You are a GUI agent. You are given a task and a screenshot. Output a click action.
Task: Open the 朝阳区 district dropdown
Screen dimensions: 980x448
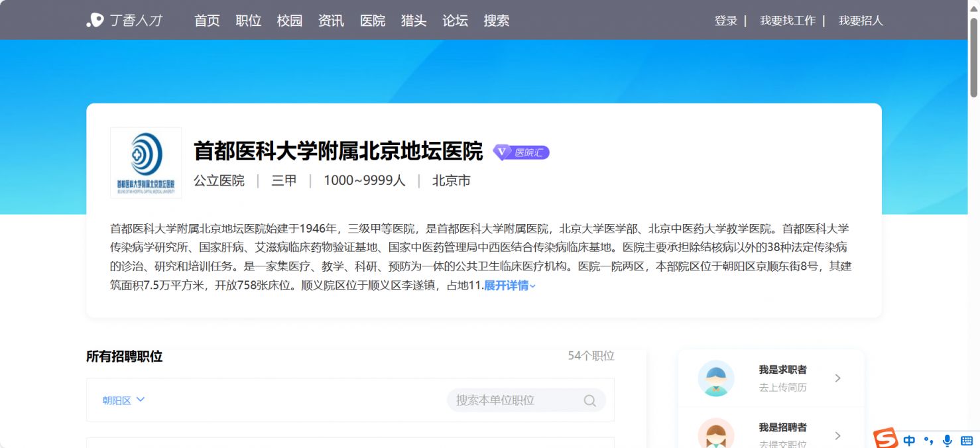pyautogui.click(x=123, y=400)
